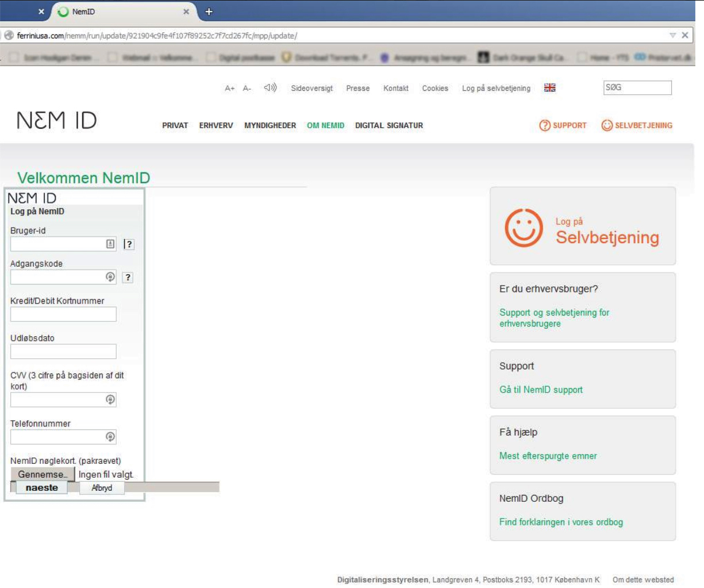Click the naeste button
704x588 pixels.
click(x=42, y=487)
